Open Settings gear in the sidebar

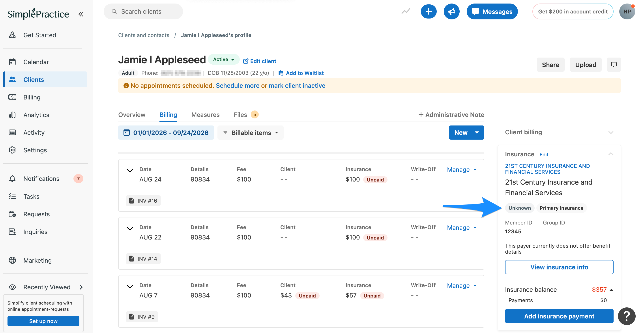45,150
